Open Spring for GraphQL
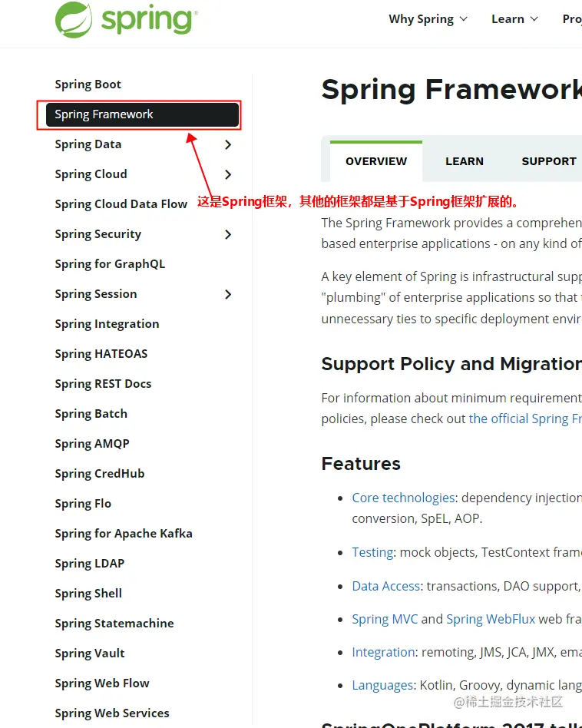The image size is (582, 728). (x=110, y=264)
